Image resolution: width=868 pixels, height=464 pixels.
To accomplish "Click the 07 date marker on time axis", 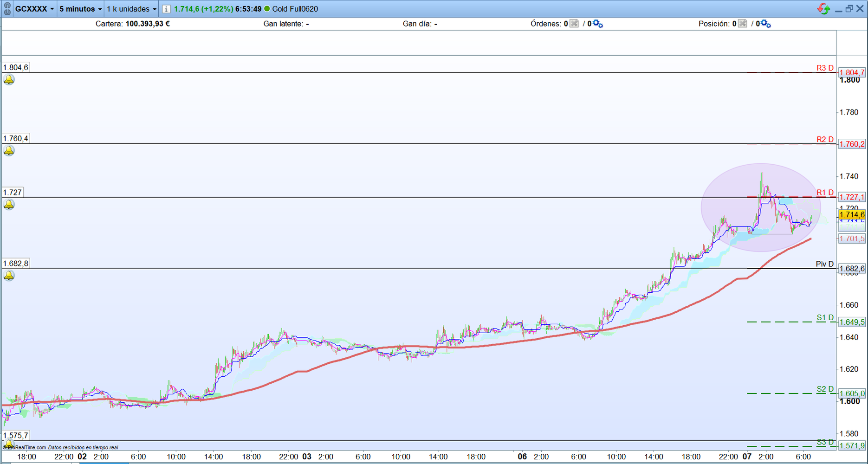I will pyautogui.click(x=747, y=457).
